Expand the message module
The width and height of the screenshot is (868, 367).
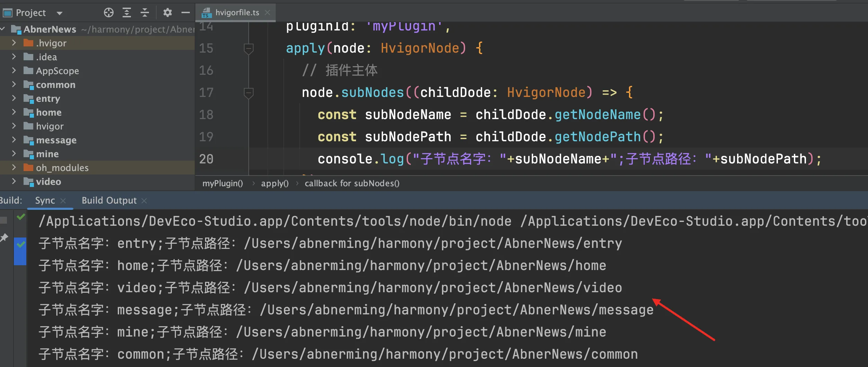[x=14, y=140]
